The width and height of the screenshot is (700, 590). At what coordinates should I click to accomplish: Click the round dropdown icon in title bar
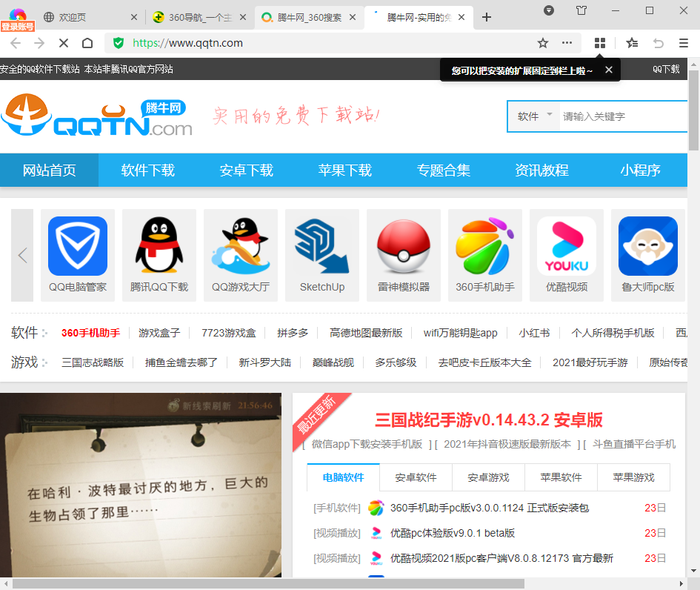point(549,10)
